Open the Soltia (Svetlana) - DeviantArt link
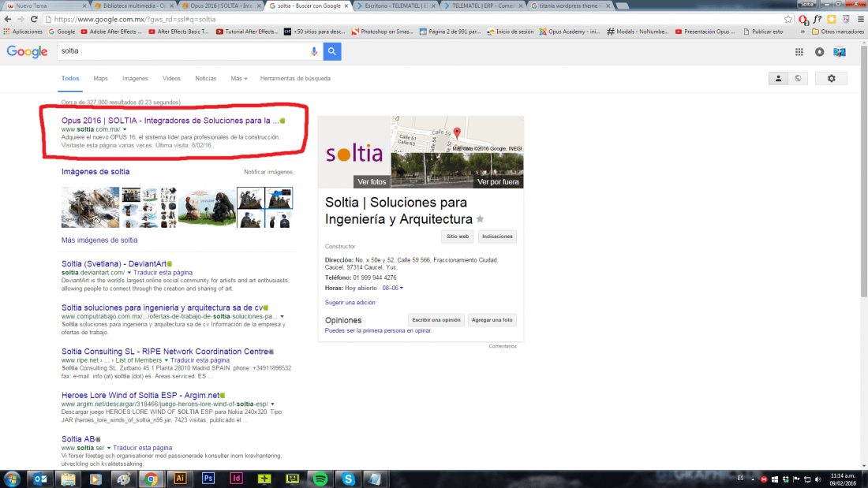868x488 pixels. click(x=114, y=264)
